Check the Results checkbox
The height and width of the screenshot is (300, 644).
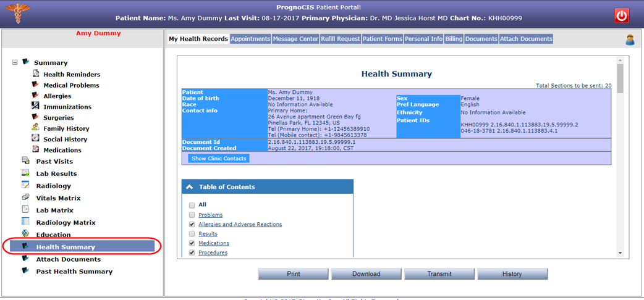pos(192,234)
